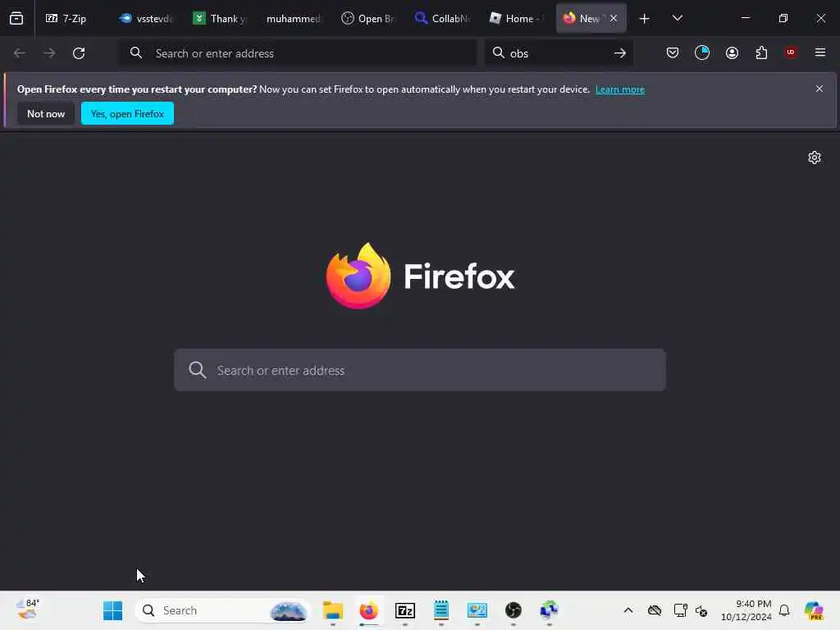Open 7-Zip from taskbar
Viewport: 840px width, 630px height.
coord(405,610)
